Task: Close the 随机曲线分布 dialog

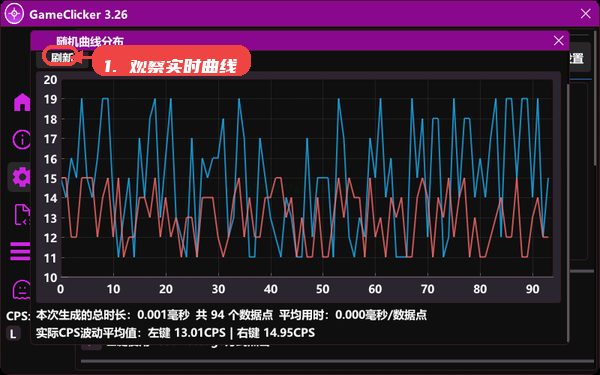Action: pyautogui.click(x=558, y=41)
